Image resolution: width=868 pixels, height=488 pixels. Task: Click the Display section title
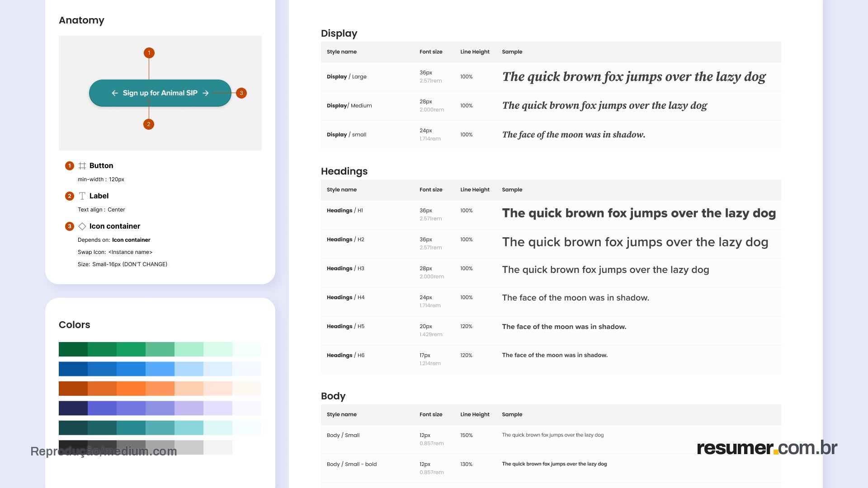(339, 33)
